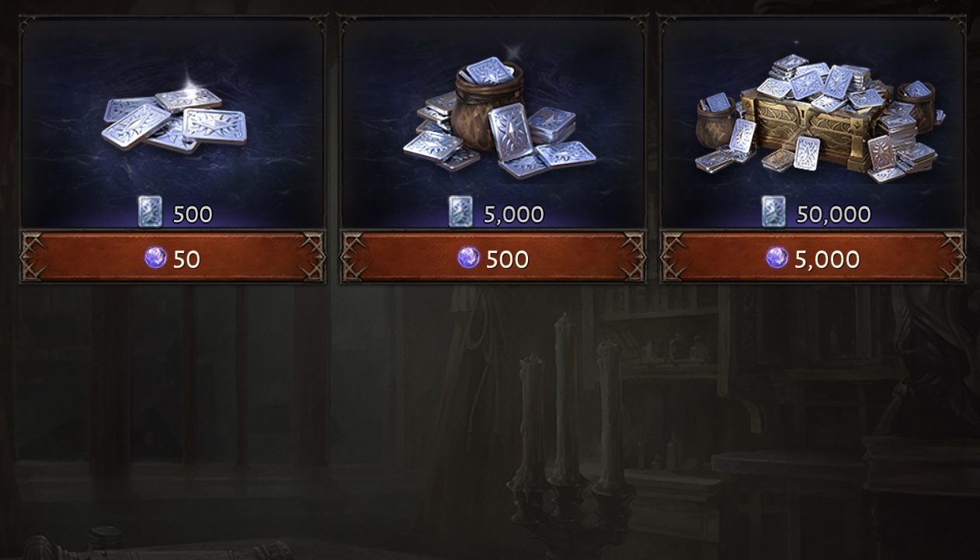This screenshot has height=560, width=980.
Task: Click the 5,000 platinum amount label
Action: coord(513,214)
